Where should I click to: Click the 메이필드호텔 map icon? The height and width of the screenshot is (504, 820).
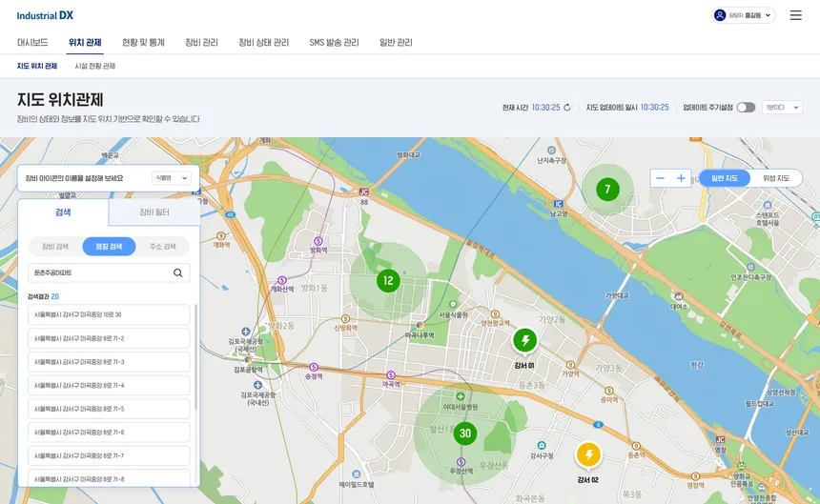click(357, 474)
